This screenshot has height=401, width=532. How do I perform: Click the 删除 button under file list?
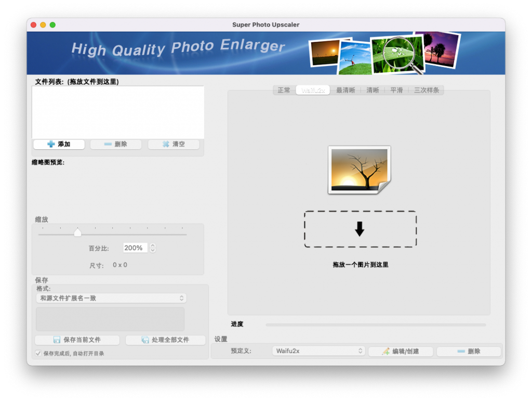116,144
